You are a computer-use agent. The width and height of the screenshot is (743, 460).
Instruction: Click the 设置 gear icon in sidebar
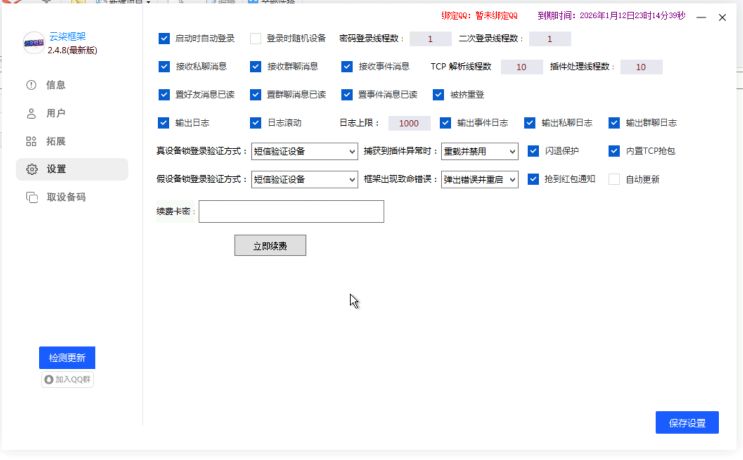point(31,169)
